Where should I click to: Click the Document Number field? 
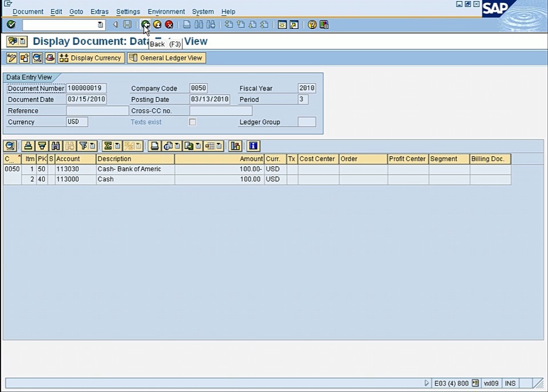pos(87,88)
